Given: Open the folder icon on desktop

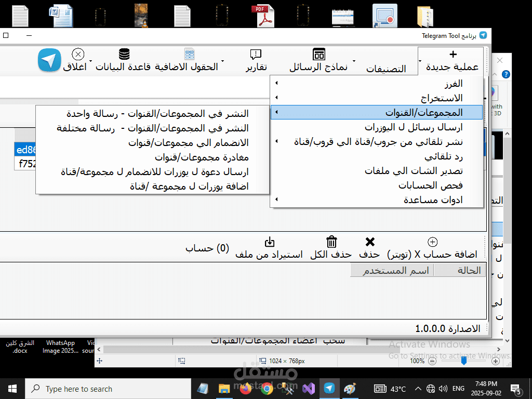Looking at the screenshot, I should 425,16.
